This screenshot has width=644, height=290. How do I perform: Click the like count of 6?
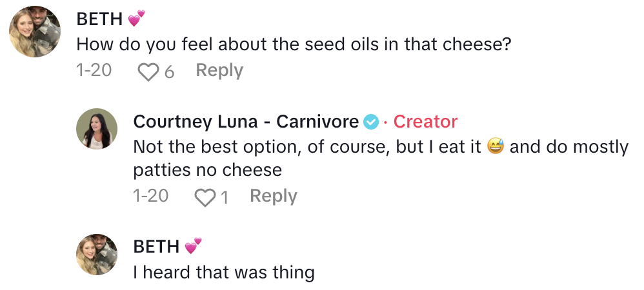[x=169, y=72]
